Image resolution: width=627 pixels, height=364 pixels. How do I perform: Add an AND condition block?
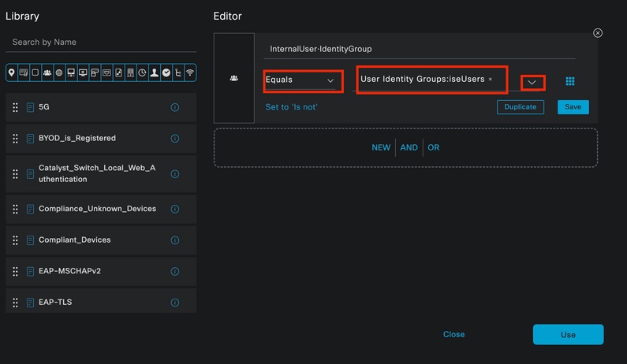pyautogui.click(x=409, y=147)
